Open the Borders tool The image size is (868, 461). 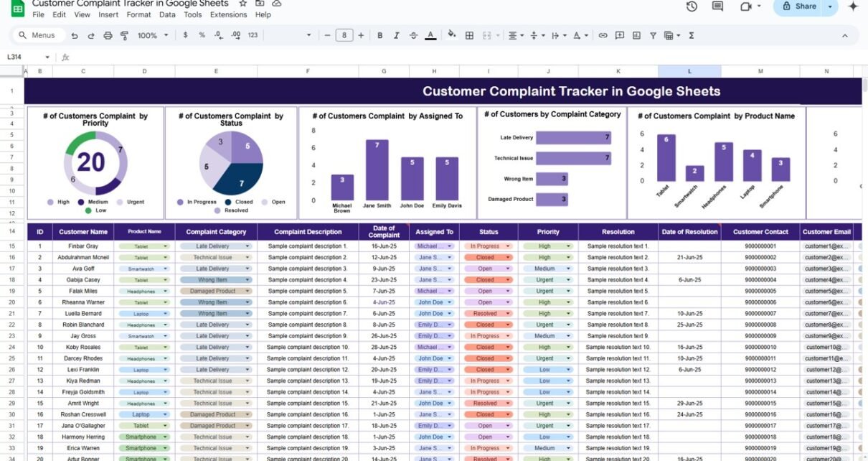[469, 35]
